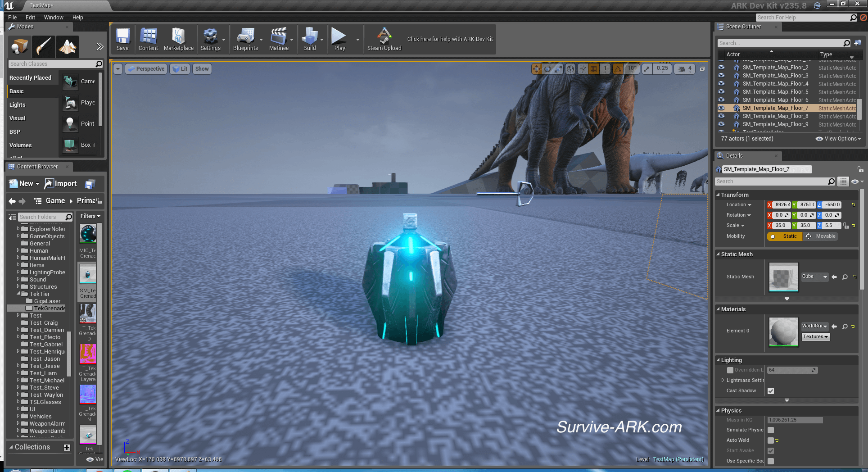Click the Show button in viewport
This screenshot has height=472, width=868.
[x=202, y=69]
